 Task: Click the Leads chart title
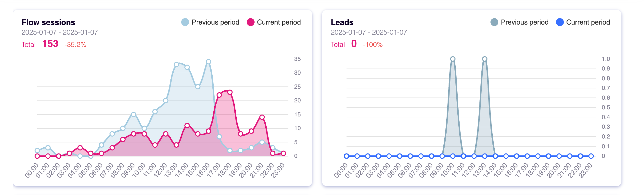[342, 22]
